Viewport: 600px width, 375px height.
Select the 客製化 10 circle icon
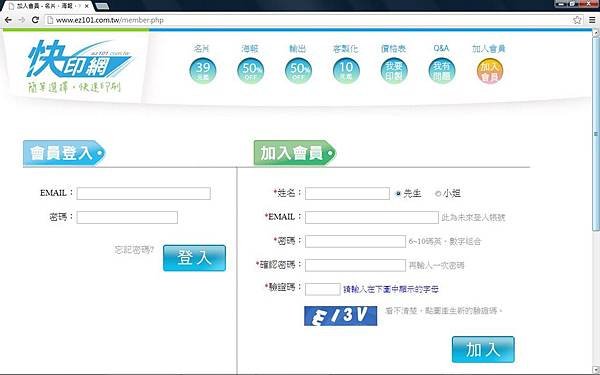346,71
